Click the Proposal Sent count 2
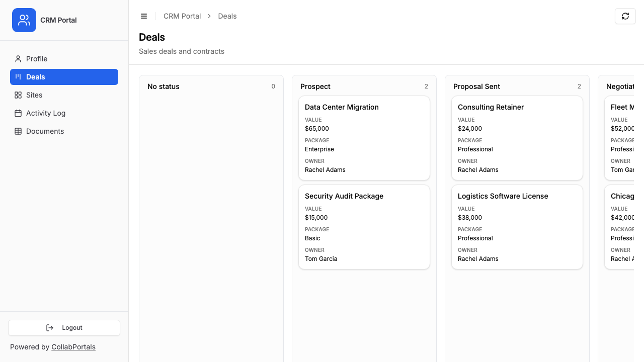 [579, 86]
